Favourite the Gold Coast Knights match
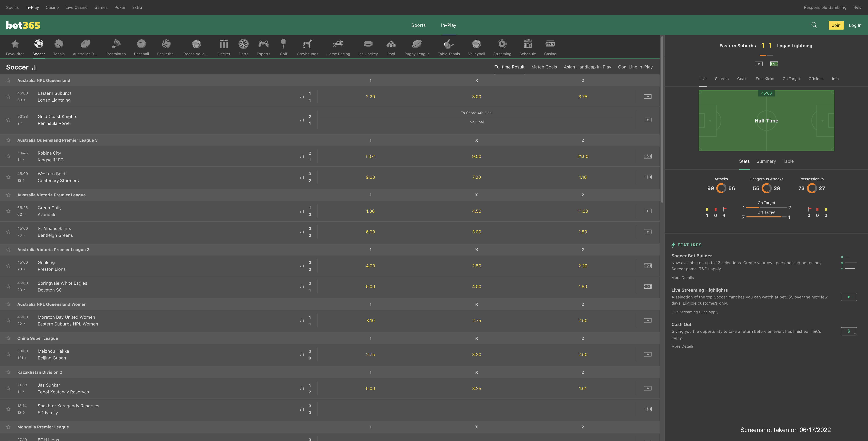The height and width of the screenshot is (441, 868). click(8, 120)
